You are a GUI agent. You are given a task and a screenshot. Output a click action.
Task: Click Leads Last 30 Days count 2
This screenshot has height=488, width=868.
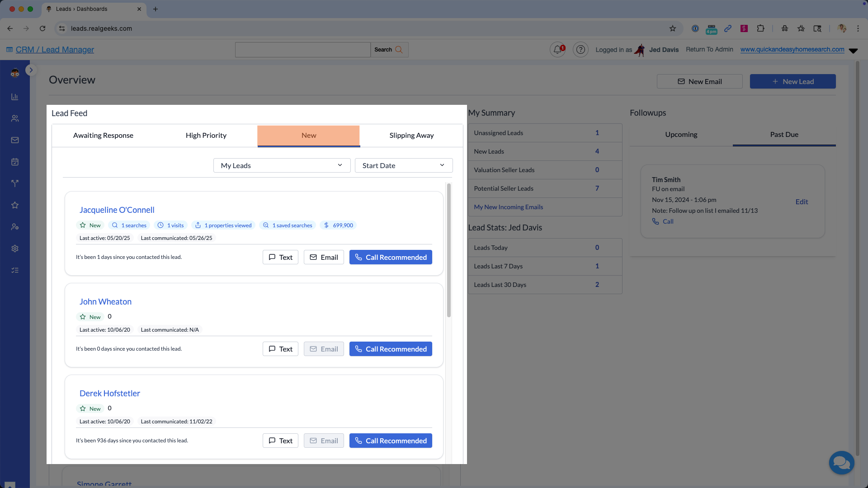[597, 285]
